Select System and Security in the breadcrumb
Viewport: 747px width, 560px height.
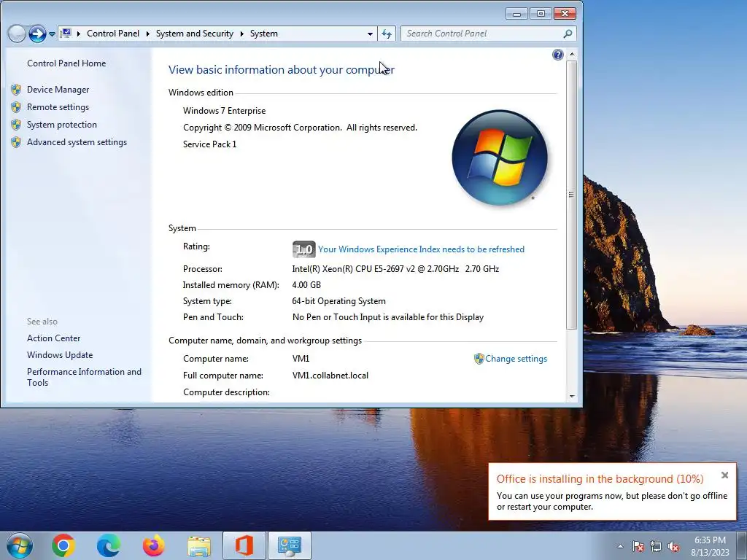point(194,34)
